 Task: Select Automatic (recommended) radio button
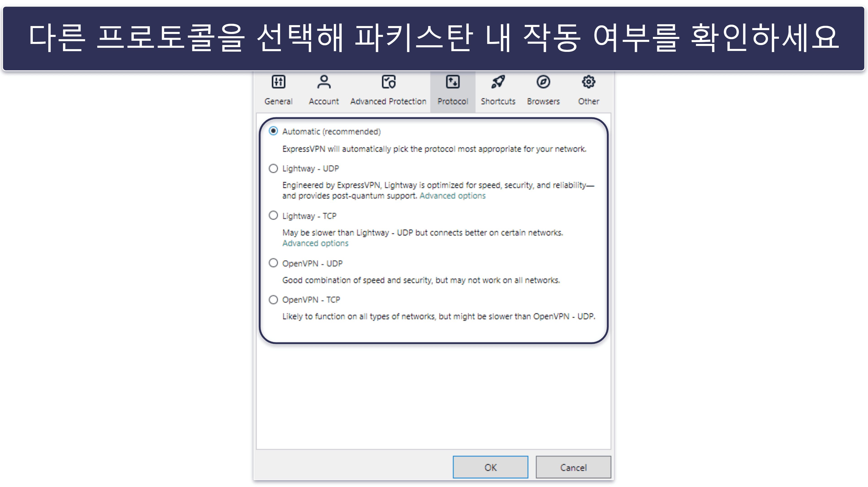pos(273,131)
